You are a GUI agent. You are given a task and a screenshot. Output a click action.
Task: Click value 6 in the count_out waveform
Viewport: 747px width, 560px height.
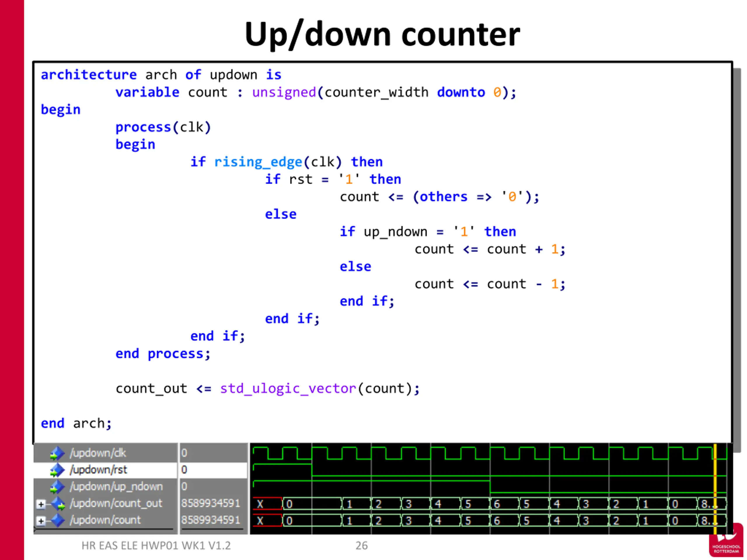[x=497, y=504]
